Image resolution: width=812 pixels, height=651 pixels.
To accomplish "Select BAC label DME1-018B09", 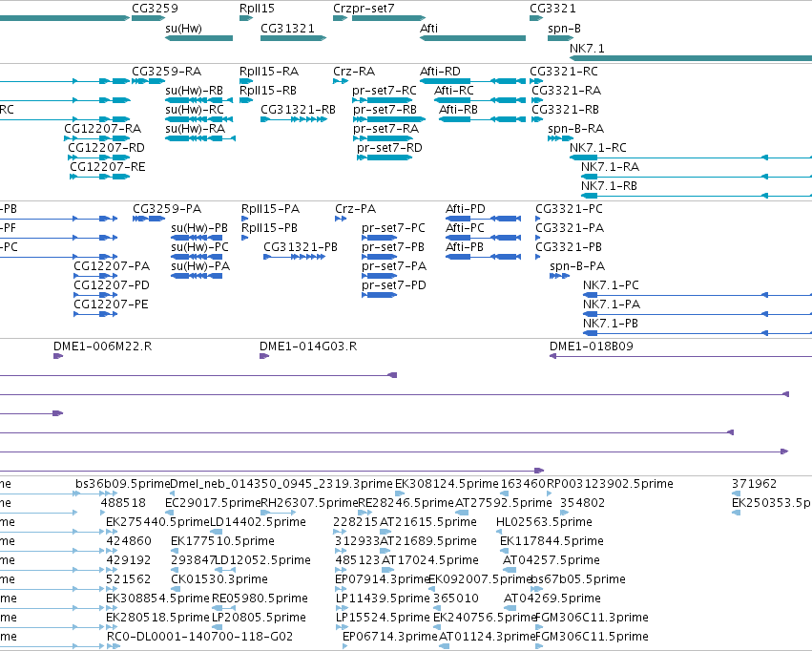I will click(592, 347).
